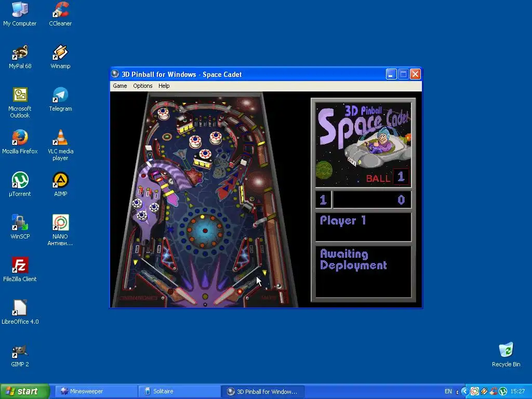Image resolution: width=532 pixels, height=399 pixels.
Task: Maximize the 3D Pinball window
Action: (403, 74)
